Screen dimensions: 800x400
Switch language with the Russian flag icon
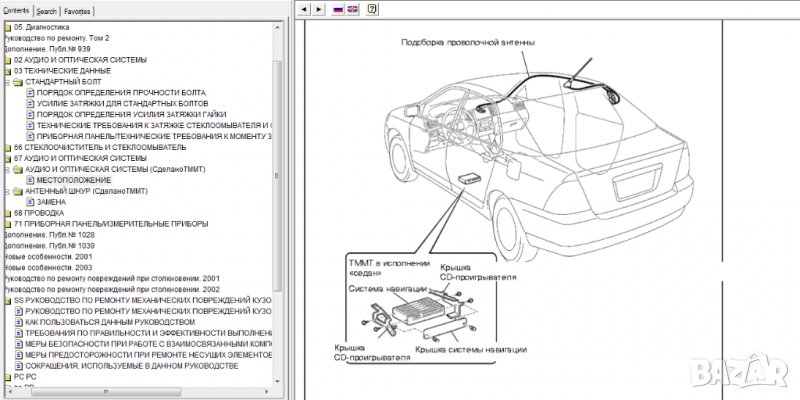coord(338,9)
